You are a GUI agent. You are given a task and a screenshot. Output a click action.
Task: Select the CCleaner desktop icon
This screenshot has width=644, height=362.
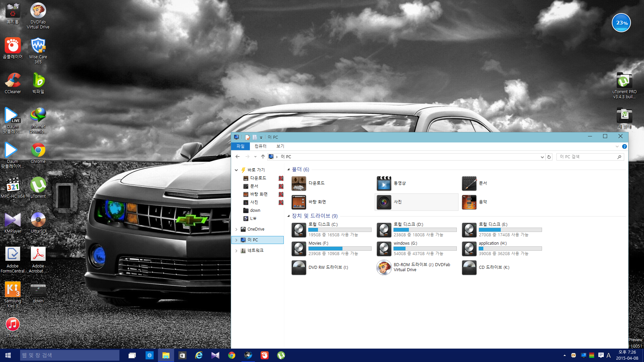click(x=13, y=83)
